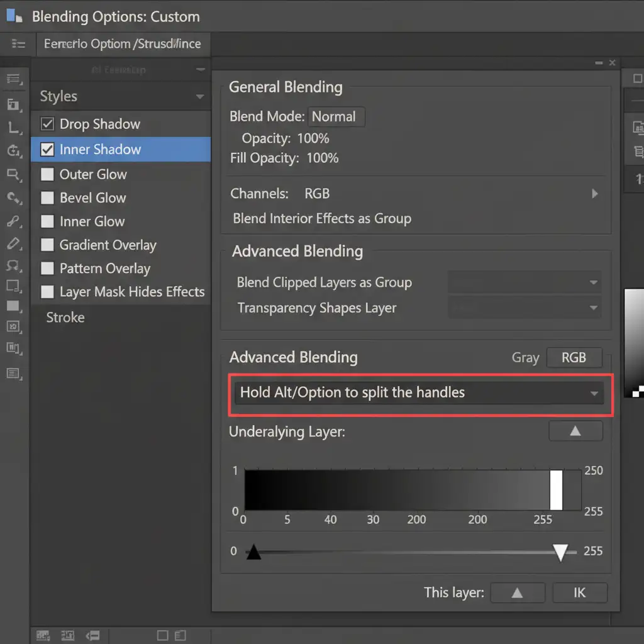Click the left-arrow icon in bottom status bar

(x=92, y=635)
